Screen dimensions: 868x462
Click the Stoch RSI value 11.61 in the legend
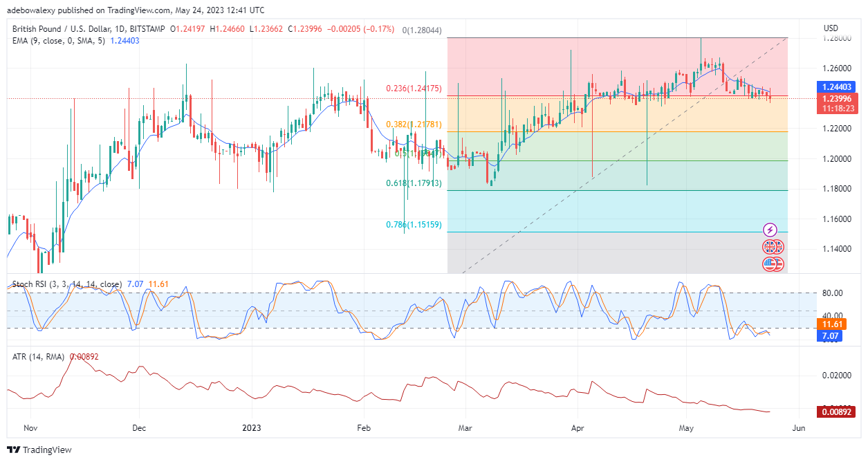(x=158, y=284)
